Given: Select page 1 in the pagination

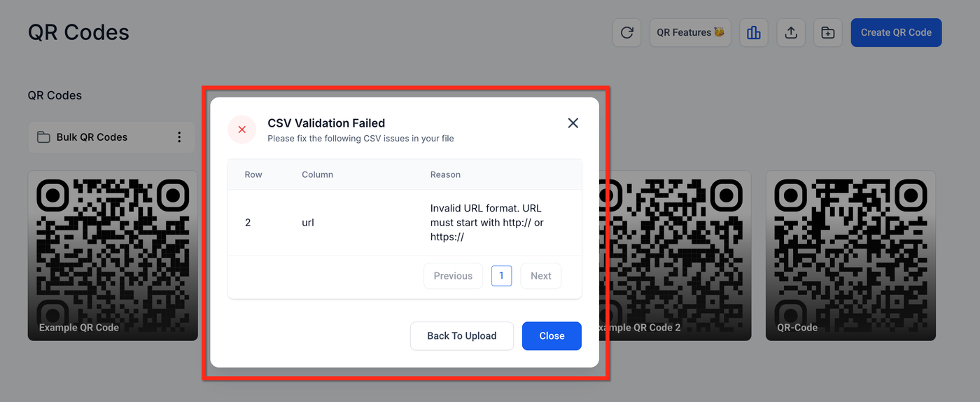Looking at the screenshot, I should (501, 276).
